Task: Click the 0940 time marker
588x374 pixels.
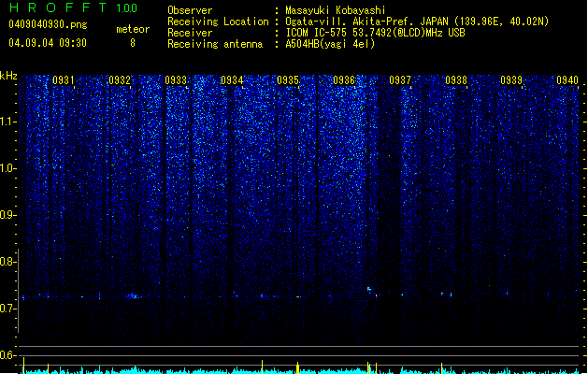Action: click(567, 79)
